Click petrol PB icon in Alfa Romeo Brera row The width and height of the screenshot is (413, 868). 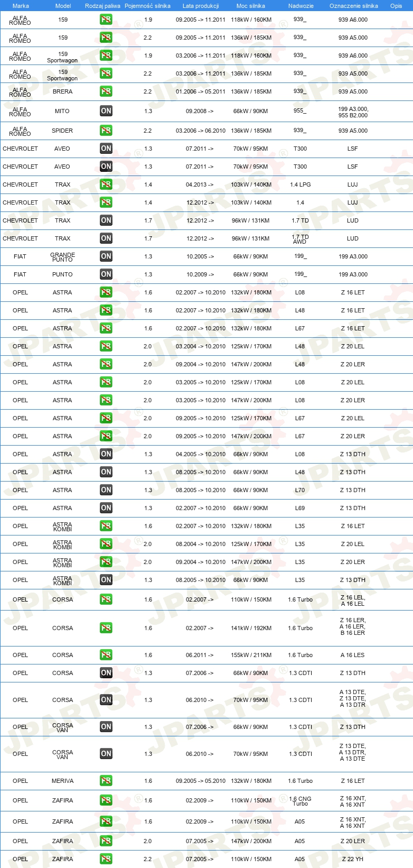click(x=106, y=91)
